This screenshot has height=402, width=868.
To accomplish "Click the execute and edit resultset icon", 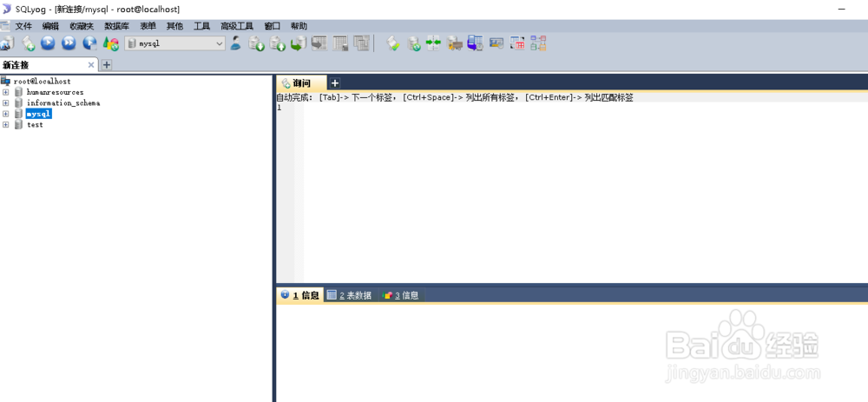I will click(x=89, y=43).
